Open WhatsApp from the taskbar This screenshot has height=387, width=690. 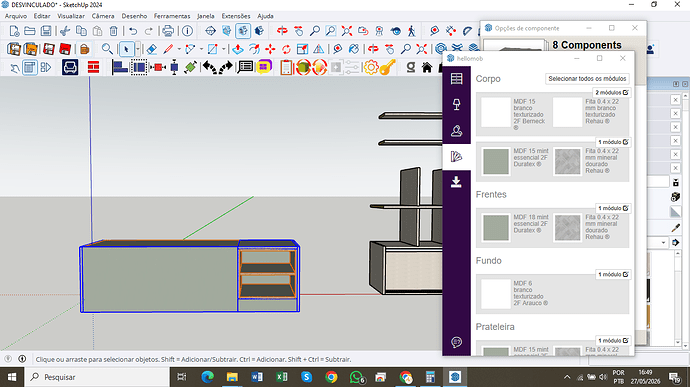pyautogui.click(x=357, y=377)
